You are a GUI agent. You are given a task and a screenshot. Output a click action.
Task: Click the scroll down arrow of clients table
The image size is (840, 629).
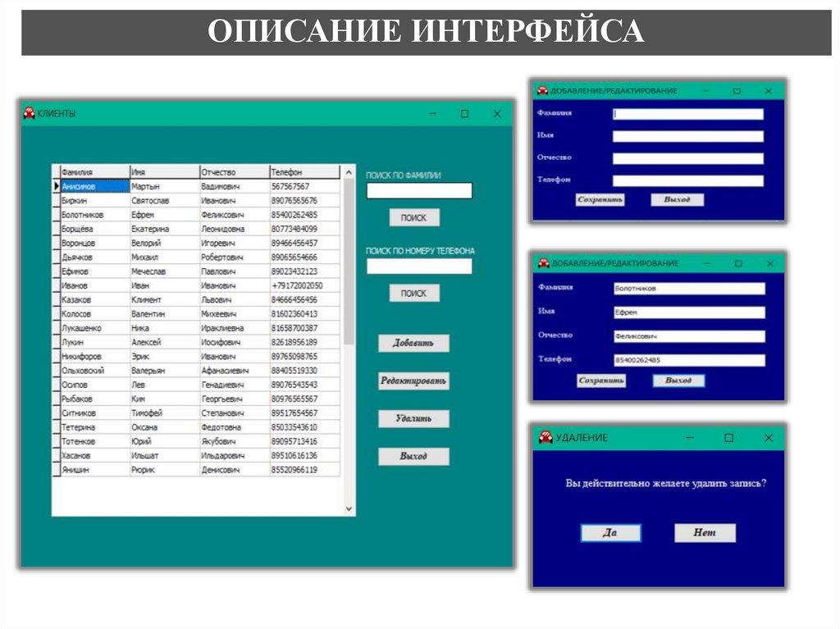tap(349, 508)
